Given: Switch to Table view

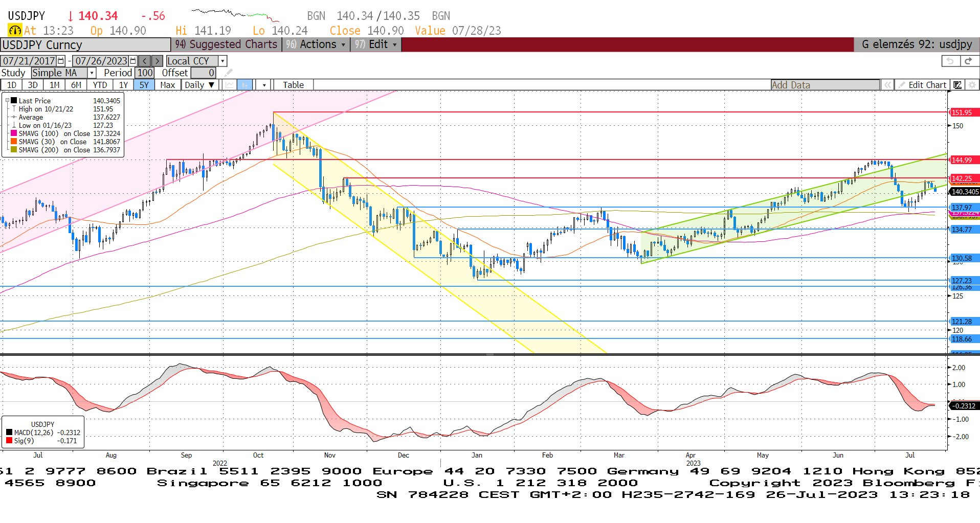Looking at the screenshot, I should pyautogui.click(x=293, y=85).
